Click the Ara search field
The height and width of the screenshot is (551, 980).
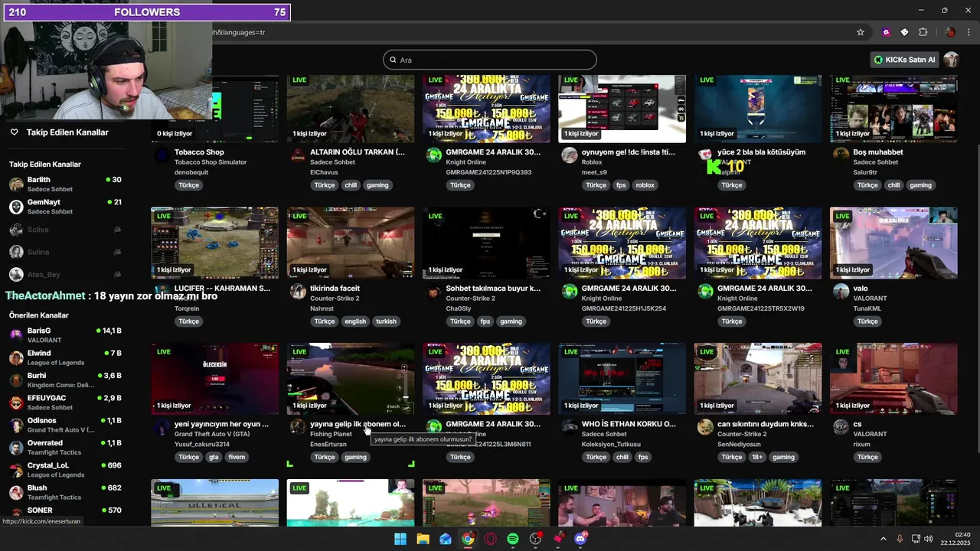(x=490, y=60)
